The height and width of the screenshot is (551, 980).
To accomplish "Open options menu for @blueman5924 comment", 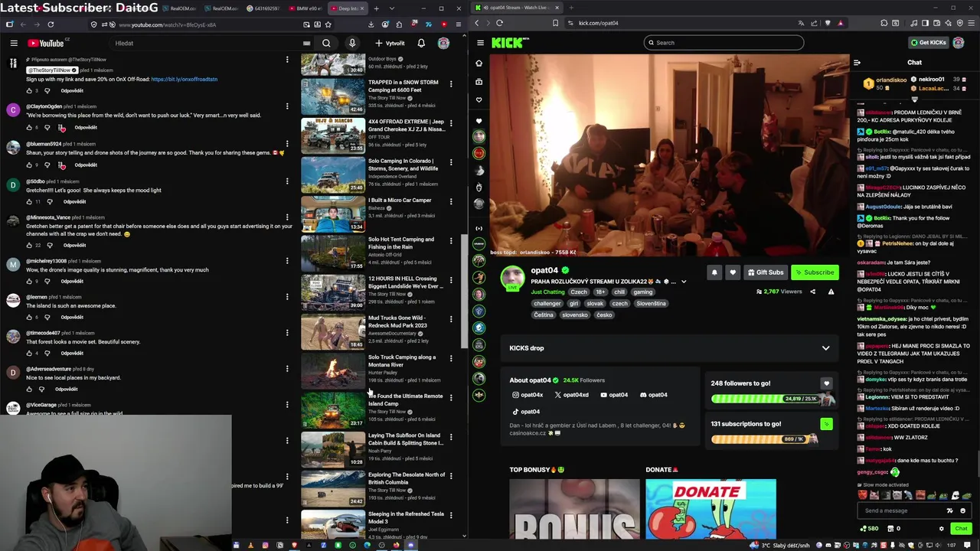I will pos(287,144).
